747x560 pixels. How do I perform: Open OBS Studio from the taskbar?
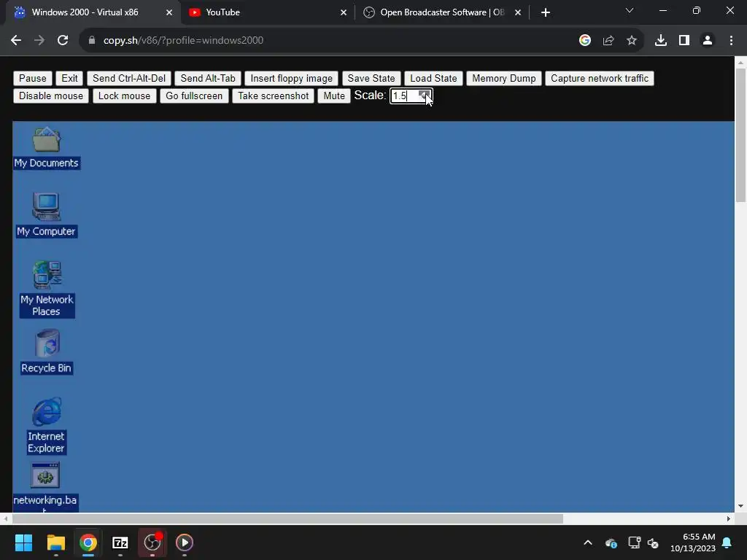coord(152,542)
